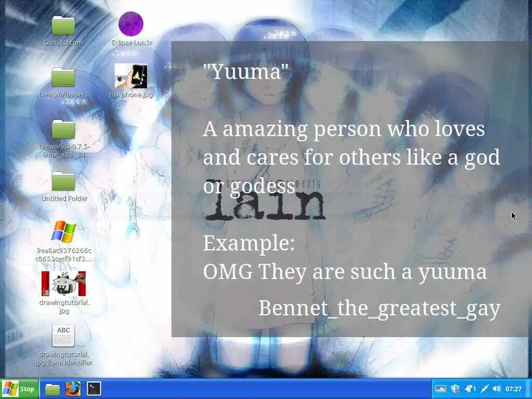
Task: Click the show desktop strip at taskbar end
Action: pyautogui.click(x=529, y=389)
